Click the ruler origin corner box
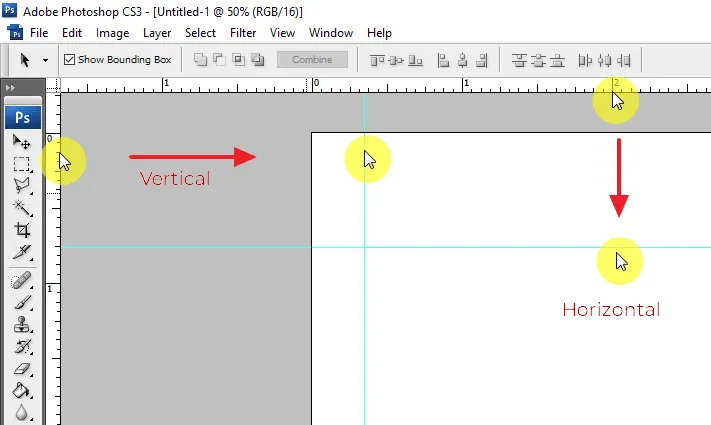Image resolution: width=711 pixels, height=425 pixels. coord(54,85)
